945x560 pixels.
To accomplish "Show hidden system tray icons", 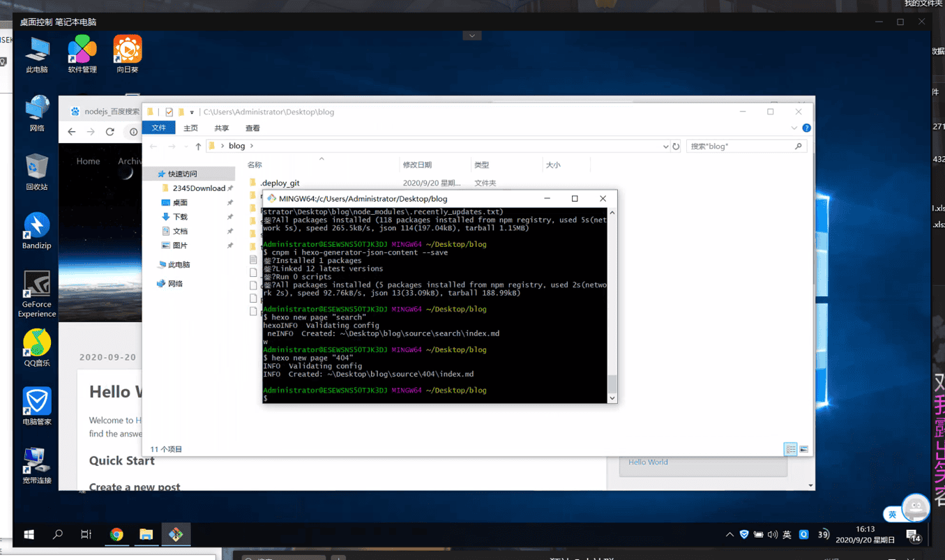I will pos(729,535).
